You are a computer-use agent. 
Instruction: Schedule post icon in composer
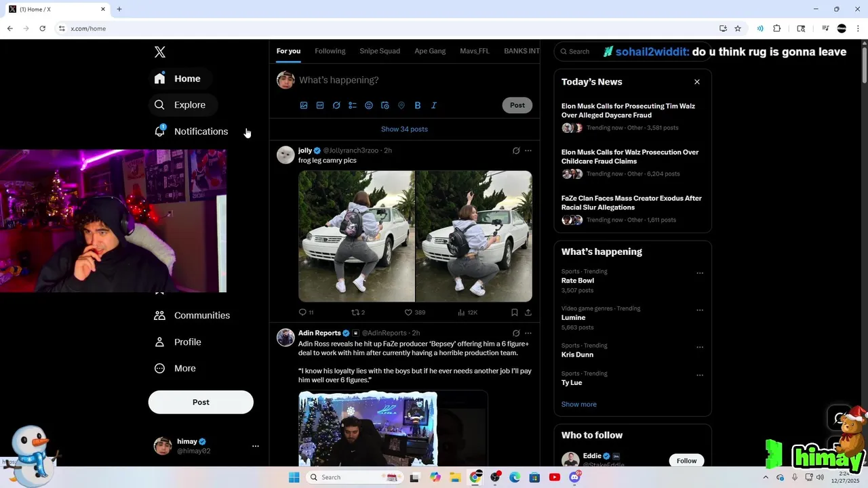385,105
